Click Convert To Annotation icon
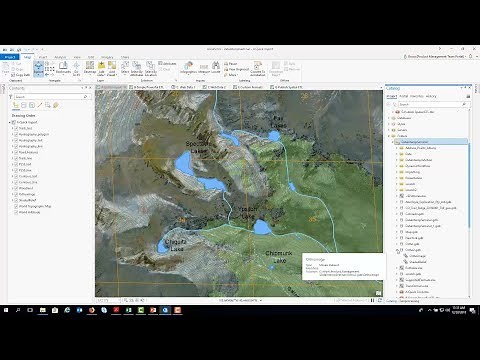The image size is (480, 360). [258, 65]
